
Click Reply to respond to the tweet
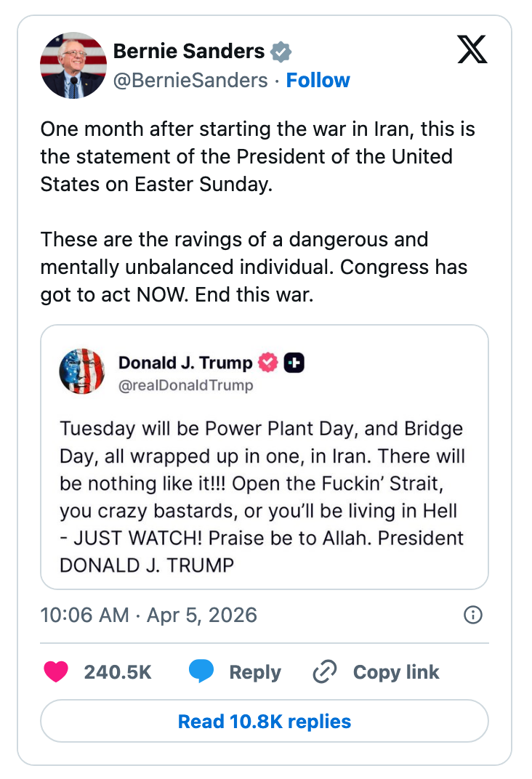coord(254,672)
